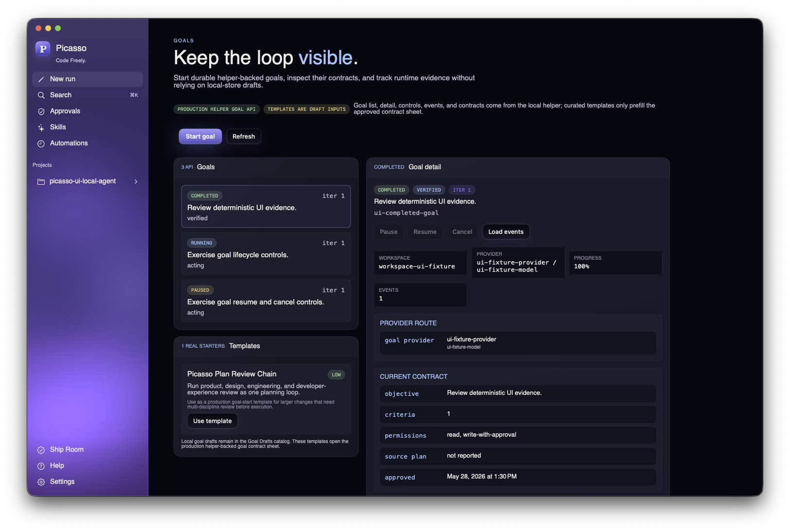Click the Picasso app logo icon
Viewport: 790px width, 532px height.
(x=43, y=49)
